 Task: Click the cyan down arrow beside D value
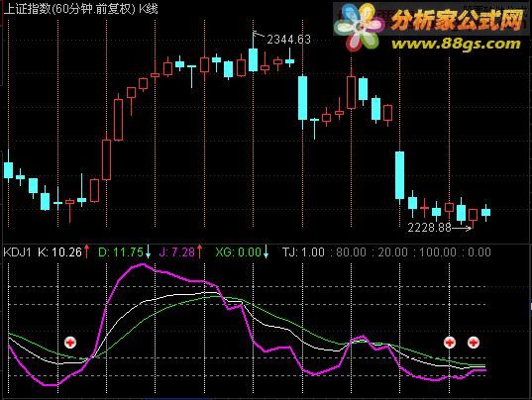[x=148, y=252]
